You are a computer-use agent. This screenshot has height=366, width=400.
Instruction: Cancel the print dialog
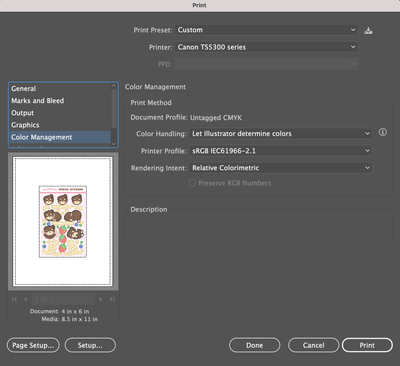[313, 345]
